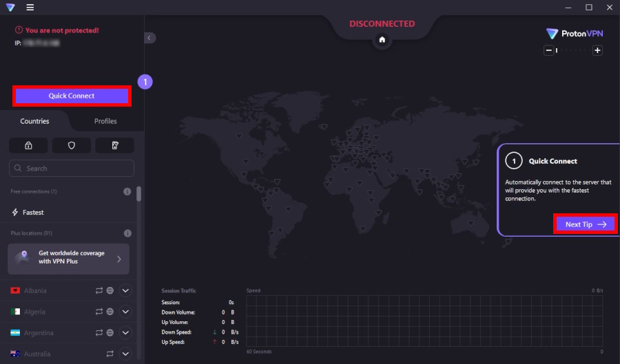Click the warning icon beside not protected
Image resolution: width=620 pixels, height=364 pixels.
(19, 30)
